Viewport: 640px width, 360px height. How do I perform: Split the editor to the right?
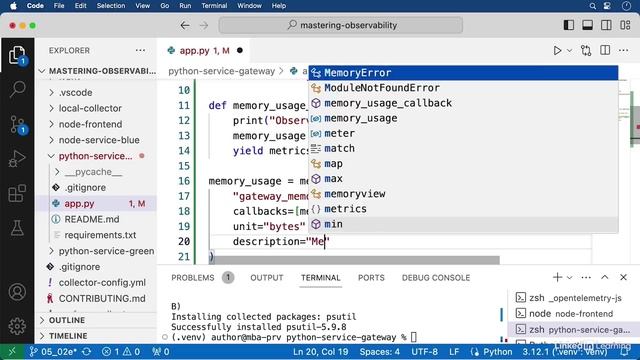605,50
